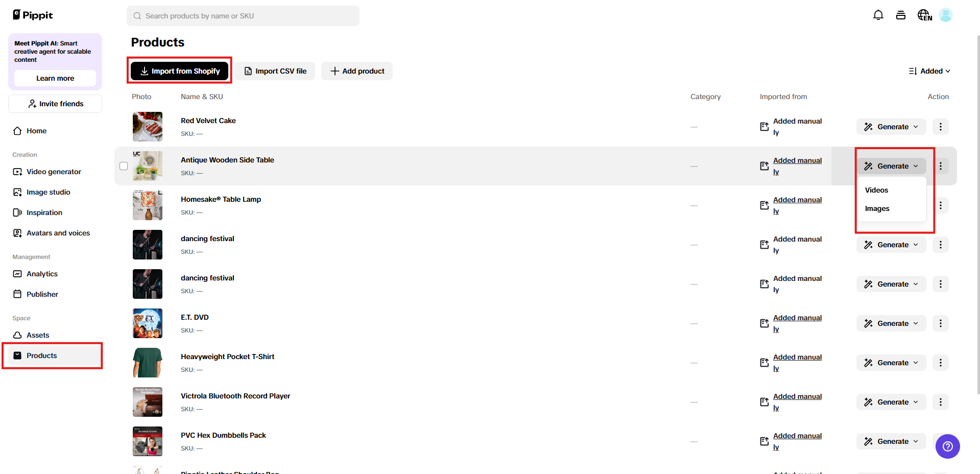Open options menu for E.T. DVD row
980x474 pixels.
click(940, 323)
